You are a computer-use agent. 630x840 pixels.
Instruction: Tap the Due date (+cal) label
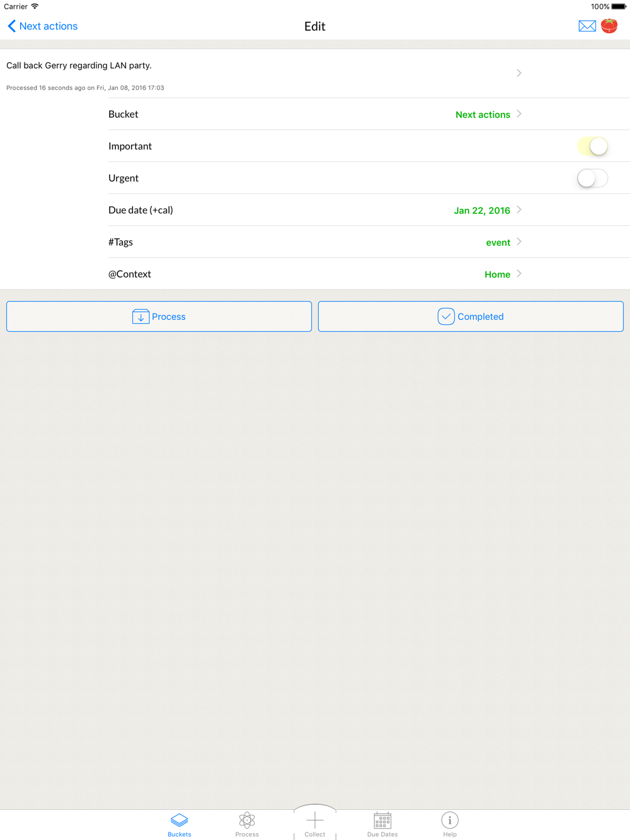click(x=140, y=210)
